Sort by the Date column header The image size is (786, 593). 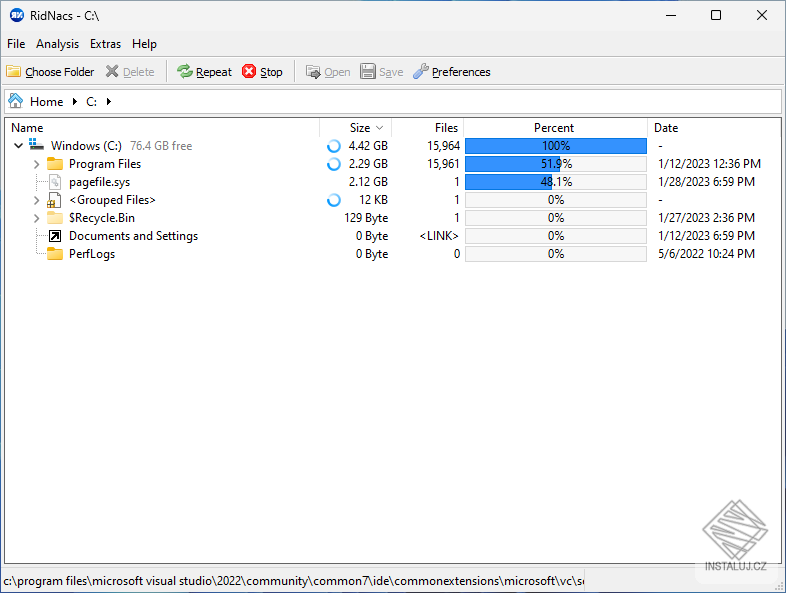(714, 128)
